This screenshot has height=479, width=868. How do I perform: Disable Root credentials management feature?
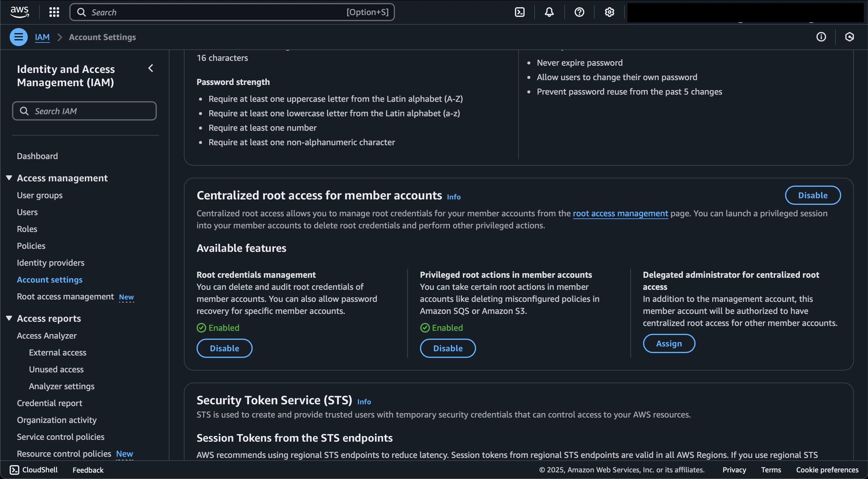tap(224, 348)
